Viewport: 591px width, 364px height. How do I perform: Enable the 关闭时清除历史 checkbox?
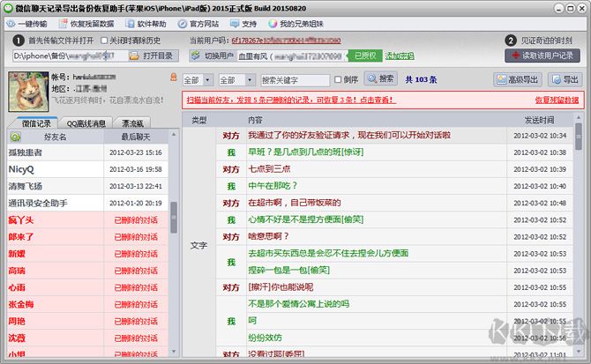tap(104, 41)
